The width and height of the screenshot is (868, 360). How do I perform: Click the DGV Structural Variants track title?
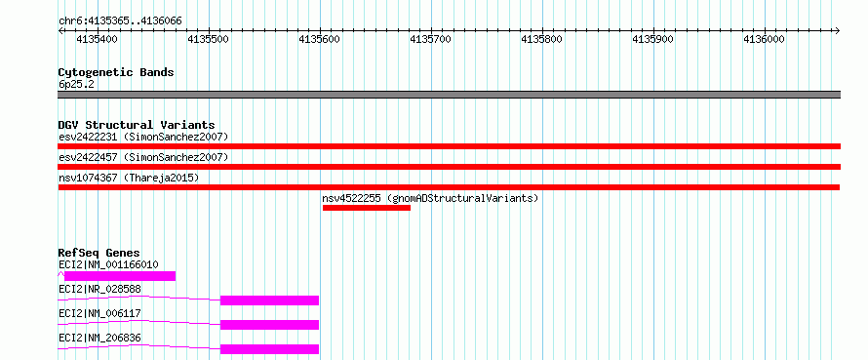click(137, 125)
